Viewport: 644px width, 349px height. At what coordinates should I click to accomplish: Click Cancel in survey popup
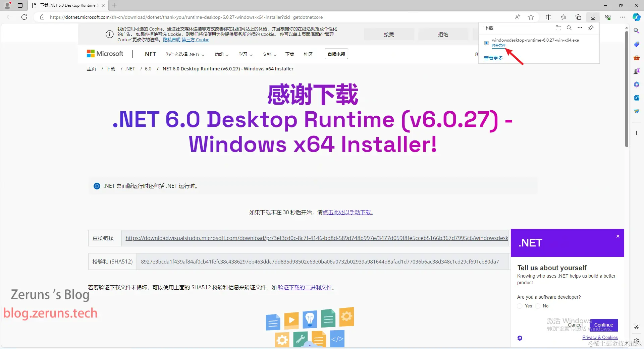coord(575,325)
